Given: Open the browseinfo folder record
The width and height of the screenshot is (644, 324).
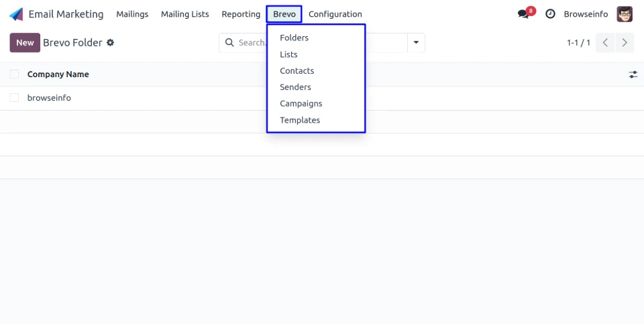Looking at the screenshot, I should pyautogui.click(x=49, y=98).
